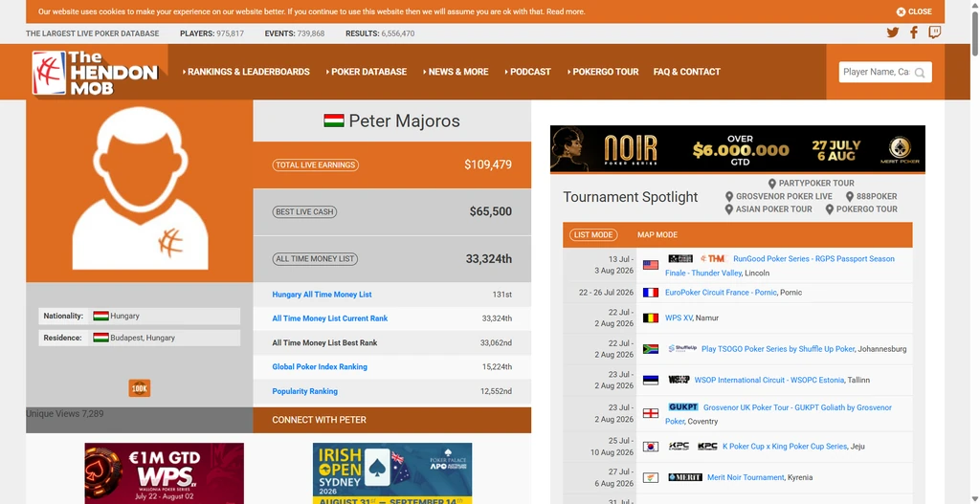This screenshot has width=980, height=504.
Task: Click the 888Poker location pin
Action: point(848,197)
